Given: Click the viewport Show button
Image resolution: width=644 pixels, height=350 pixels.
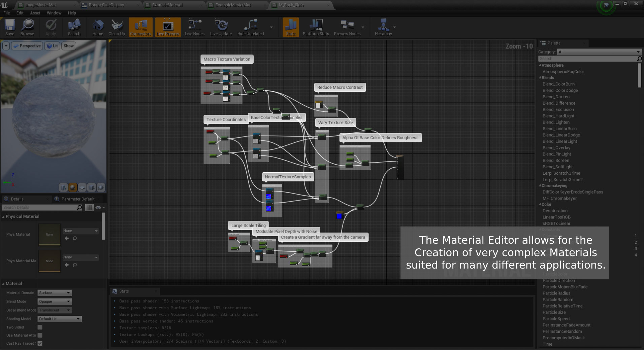Looking at the screenshot, I should click(69, 46).
